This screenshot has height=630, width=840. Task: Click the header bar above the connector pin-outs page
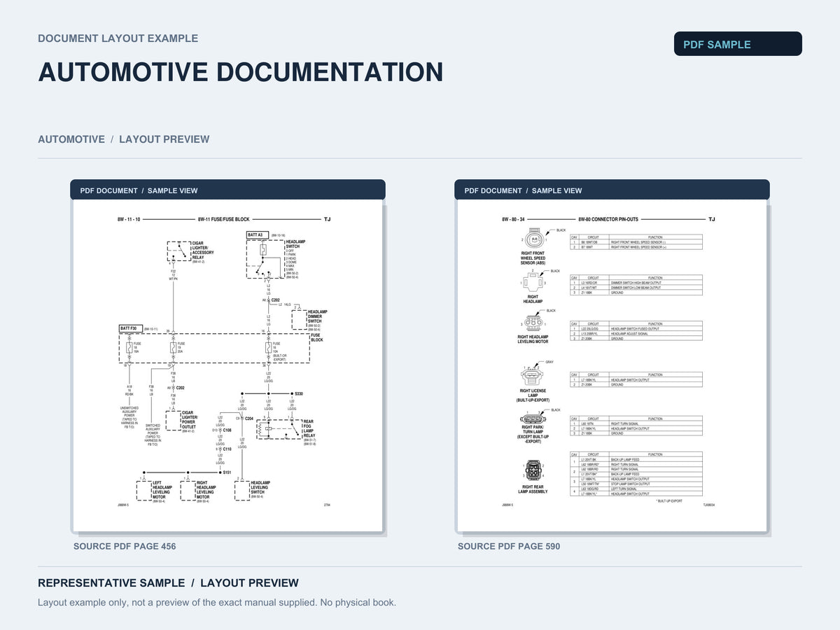pos(612,190)
